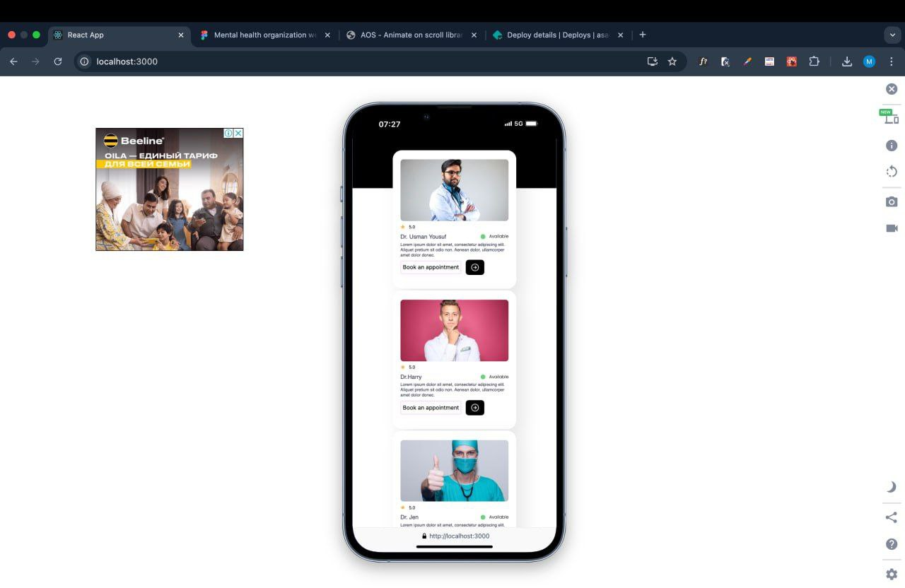Click the 5.0 rating on Dr. Usman Yousuf's card
The height and width of the screenshot is (588, 905).
(408, 227)
